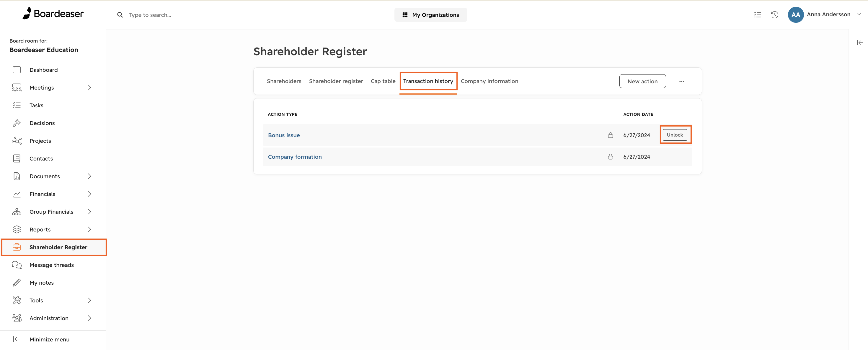Viewport: 868px width, 350px height.
Task: Expand the Documents submenu chevron
Action: 89,176
